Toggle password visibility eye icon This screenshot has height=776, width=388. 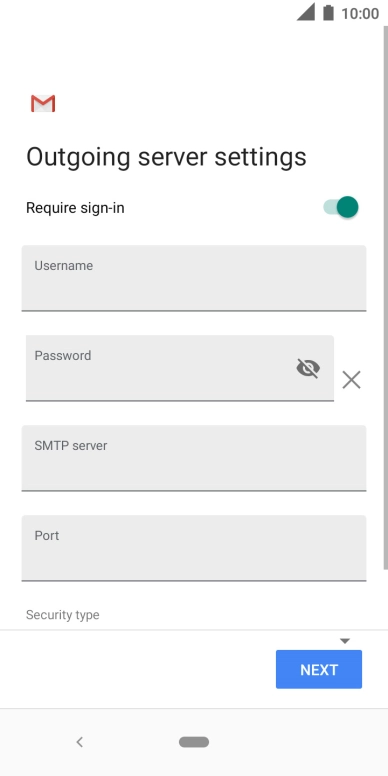pos(308,368)
